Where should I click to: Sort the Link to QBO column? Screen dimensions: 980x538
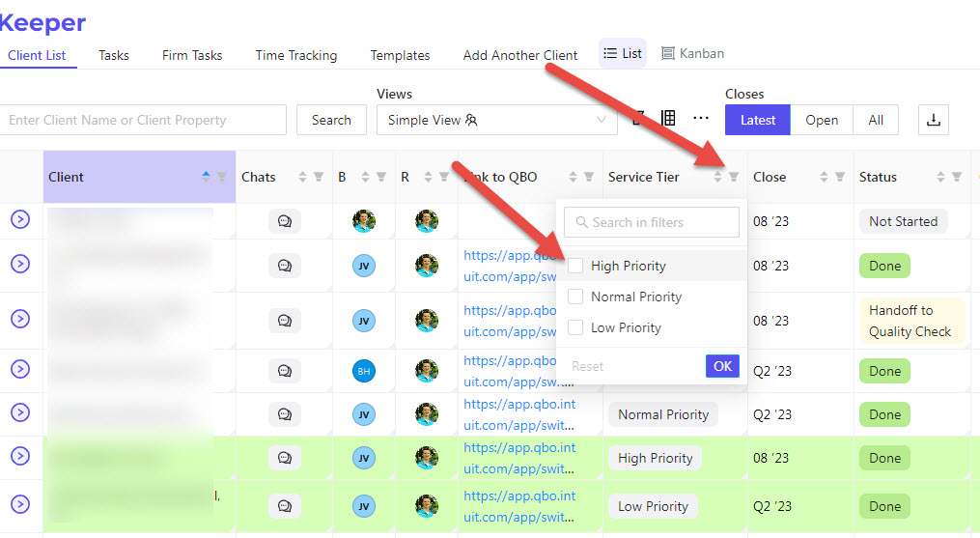pos(573,177)
